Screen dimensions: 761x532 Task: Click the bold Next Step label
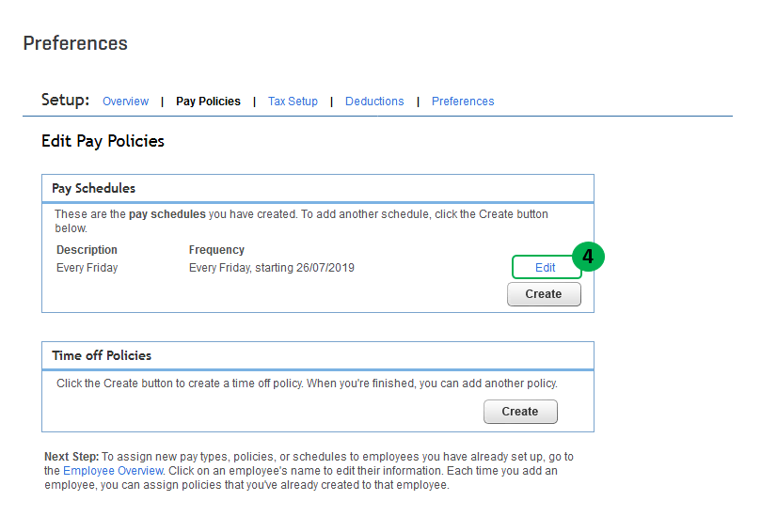click(x=71, y=456)
